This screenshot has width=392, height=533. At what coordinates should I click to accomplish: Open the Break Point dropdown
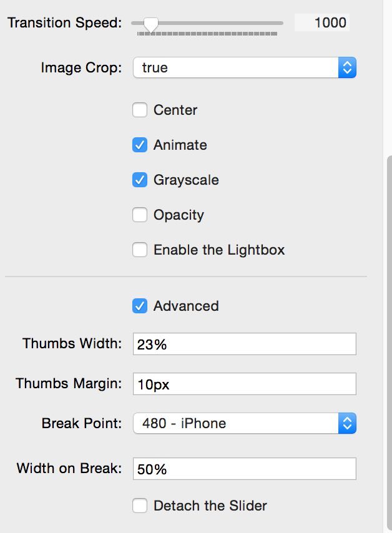click(236, 424)
